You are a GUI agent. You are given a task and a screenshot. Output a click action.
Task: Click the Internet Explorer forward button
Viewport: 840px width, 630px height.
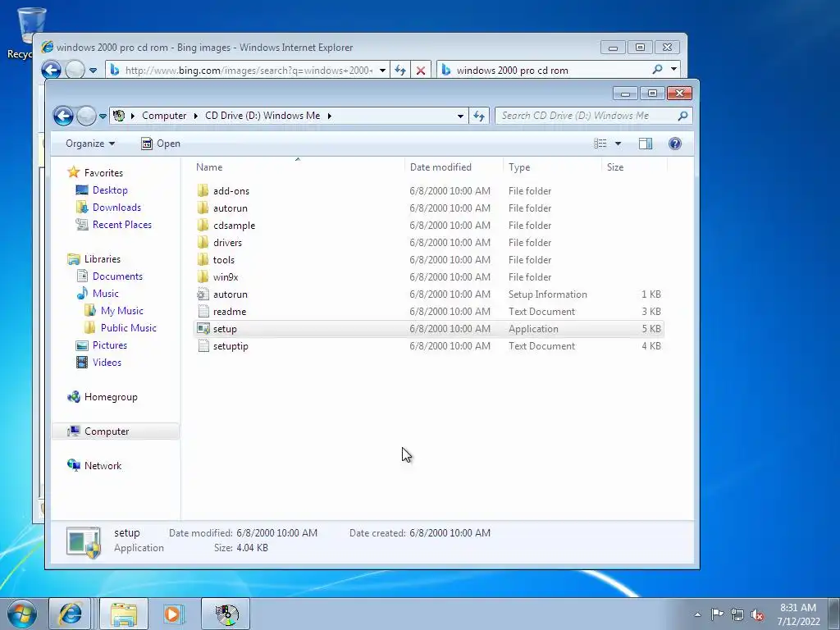[x=75, y=71]
